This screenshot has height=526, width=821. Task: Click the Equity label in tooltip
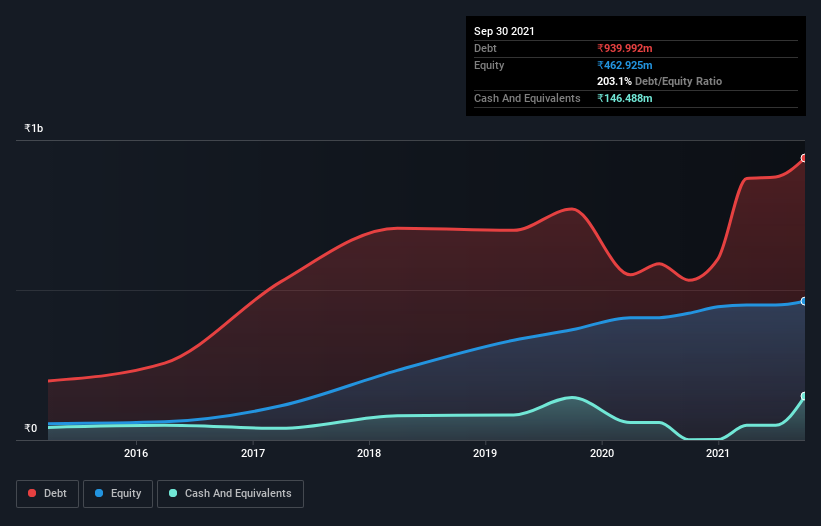pos(489,65)
